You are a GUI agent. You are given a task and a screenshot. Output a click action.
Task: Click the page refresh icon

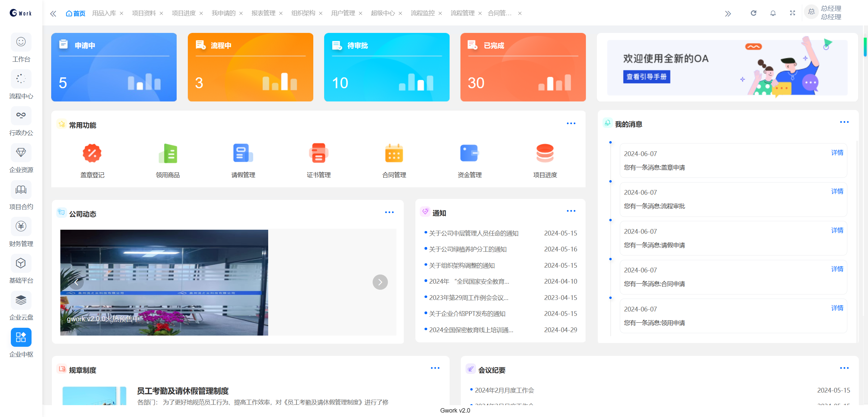point(753,13)
